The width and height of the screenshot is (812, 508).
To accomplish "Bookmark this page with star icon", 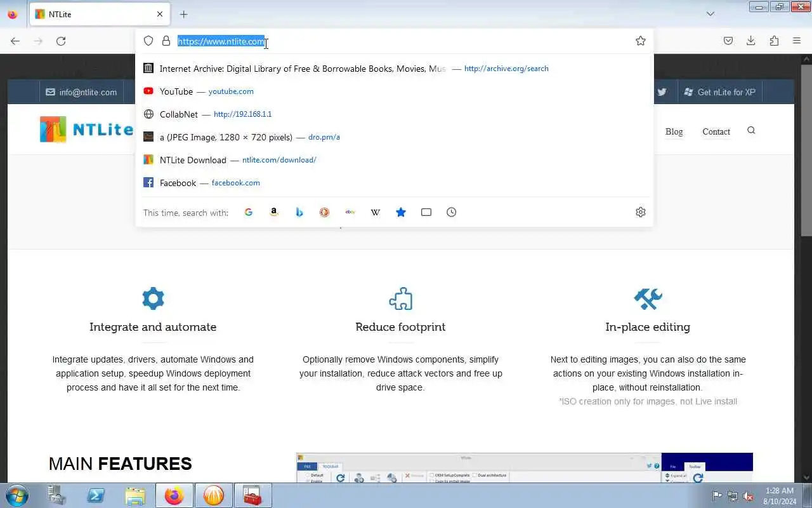I will tap(641, 41).
